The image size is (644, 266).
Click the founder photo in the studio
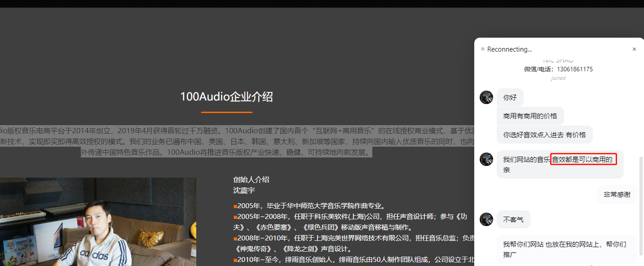click(98, 222)
